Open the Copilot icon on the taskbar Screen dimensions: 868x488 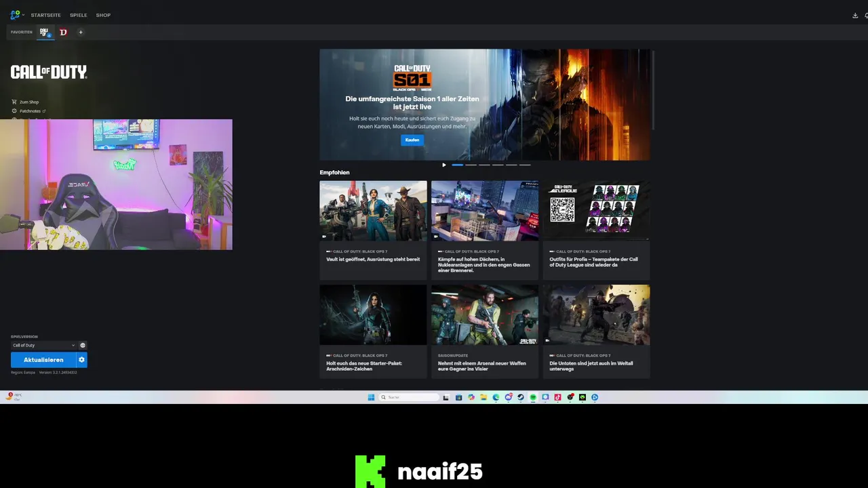471,397
